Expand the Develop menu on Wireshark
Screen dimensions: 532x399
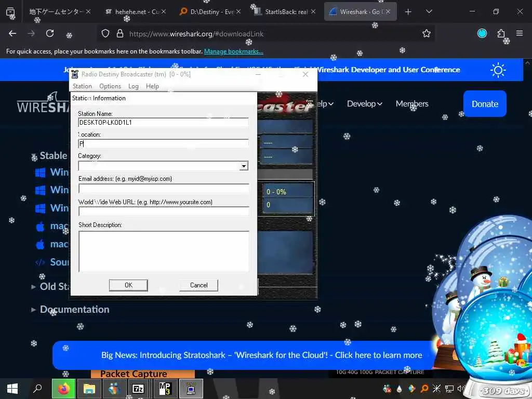click(x=364, y=104)
